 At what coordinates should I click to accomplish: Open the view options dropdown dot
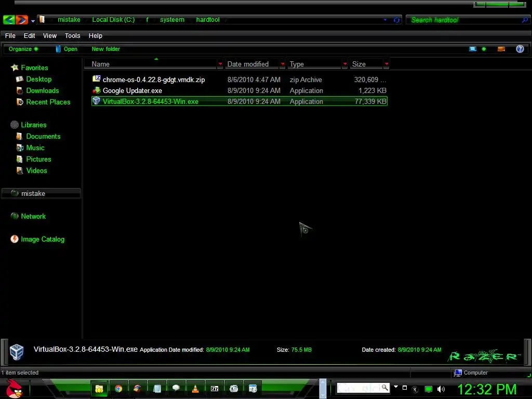click(x=484, y=49)
